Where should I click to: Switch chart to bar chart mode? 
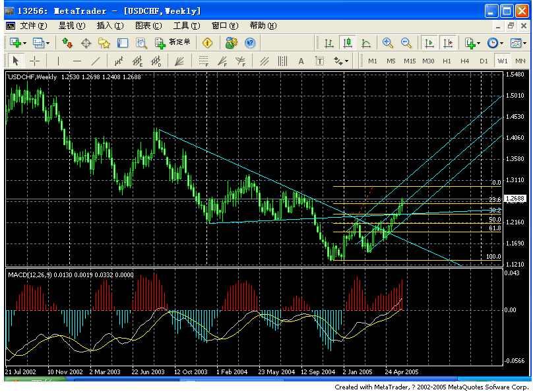(329, 43)
